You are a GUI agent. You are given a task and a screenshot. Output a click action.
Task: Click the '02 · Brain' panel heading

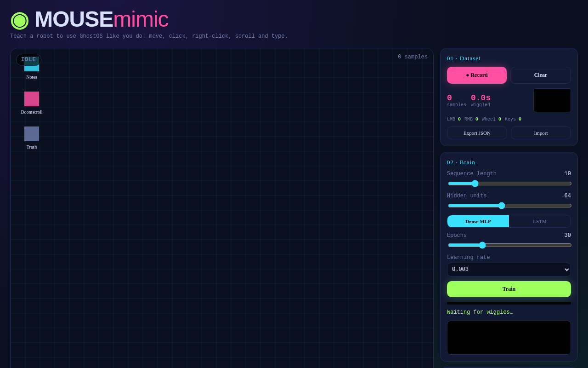[x=461, y=162]
